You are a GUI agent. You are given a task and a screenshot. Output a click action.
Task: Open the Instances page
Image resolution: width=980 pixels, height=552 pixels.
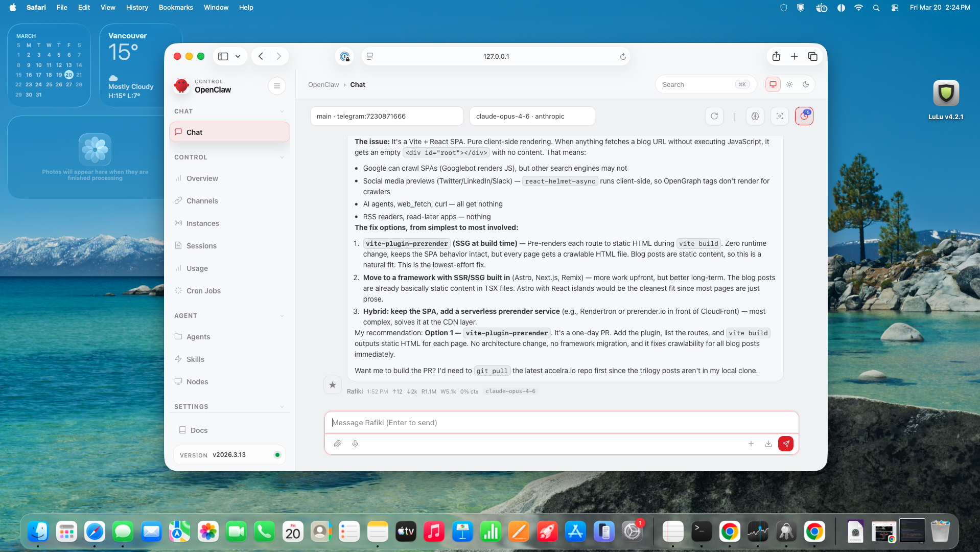[203, 223]
